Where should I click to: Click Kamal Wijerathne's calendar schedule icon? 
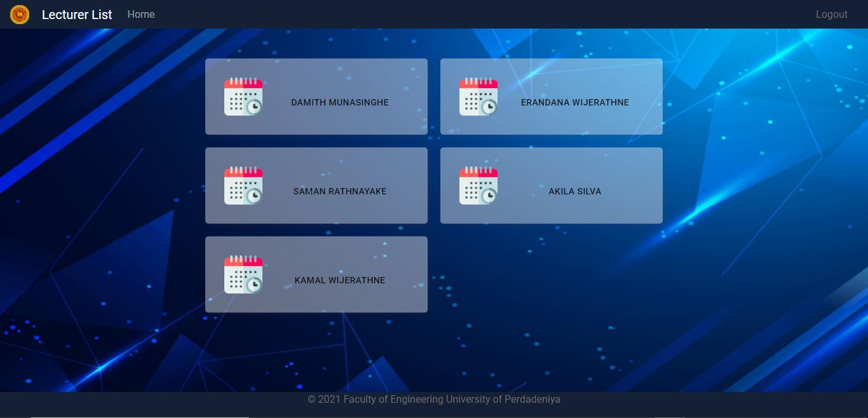click(243, 274)
